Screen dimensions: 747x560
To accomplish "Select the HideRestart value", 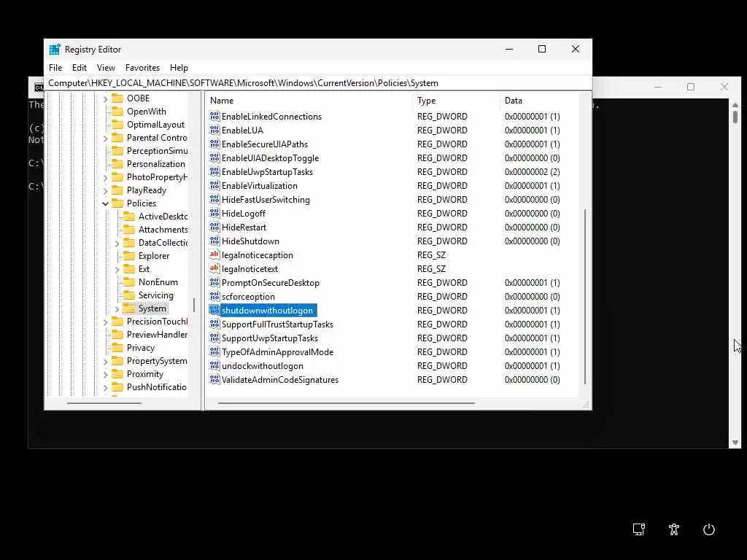I will point(244,227).
